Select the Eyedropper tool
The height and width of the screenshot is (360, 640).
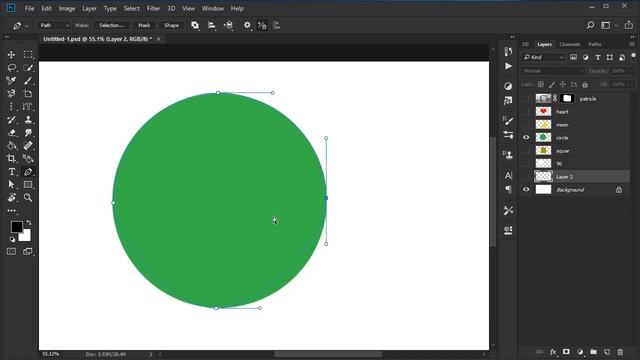11,80
